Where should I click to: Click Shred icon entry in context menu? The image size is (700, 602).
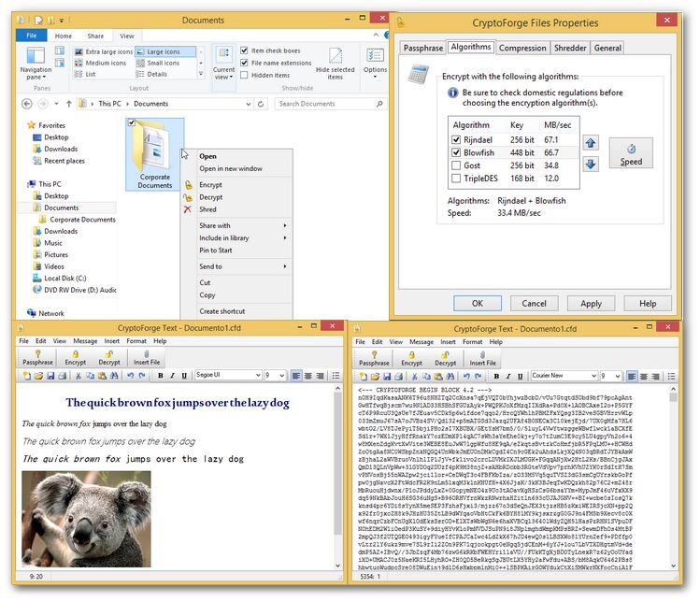[x=188, y=209]
